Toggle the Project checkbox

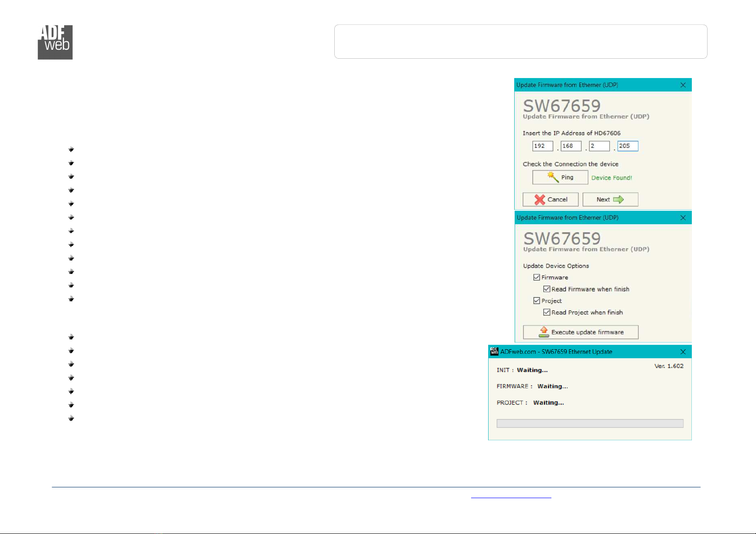pyautogui.click(x=537, y=301)
